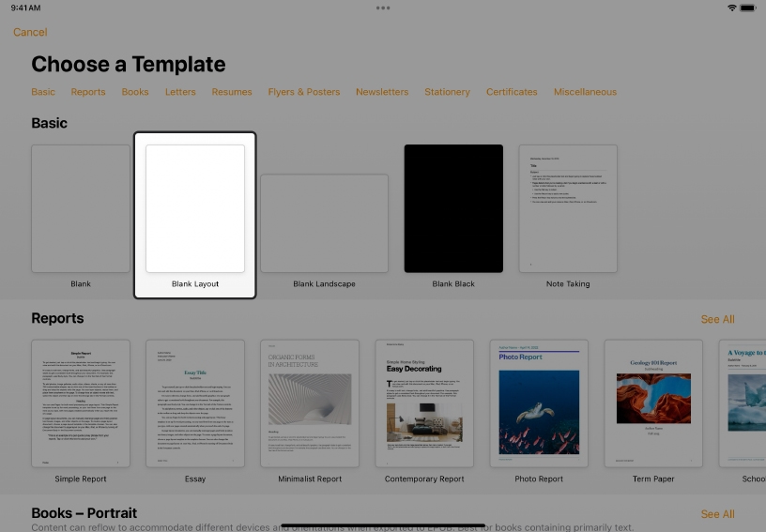Select the Blank Layout template

(x=195, y=208)
